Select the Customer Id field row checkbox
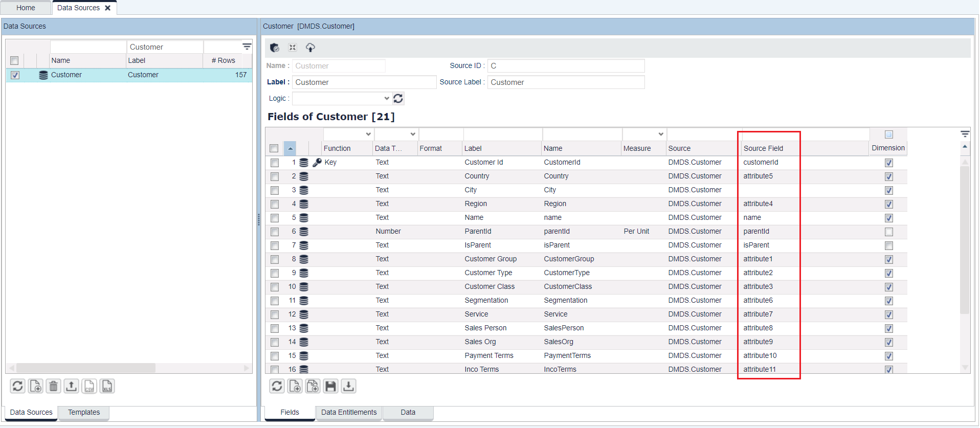 coord(275,163)
